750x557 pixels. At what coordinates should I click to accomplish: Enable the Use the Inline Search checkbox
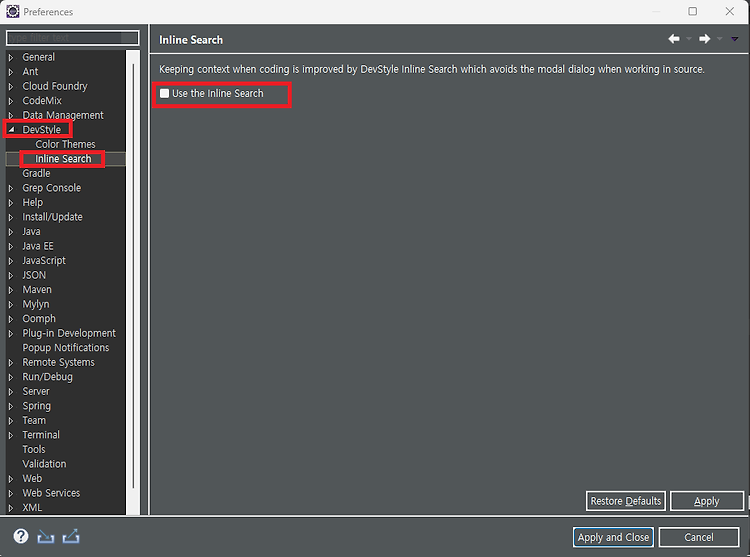point(164,93)
